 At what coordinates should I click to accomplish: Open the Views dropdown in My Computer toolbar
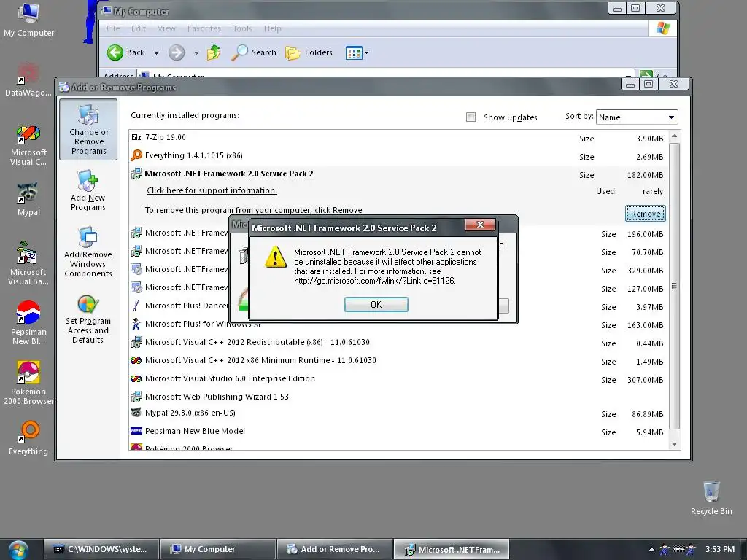[x=357, y=52]
